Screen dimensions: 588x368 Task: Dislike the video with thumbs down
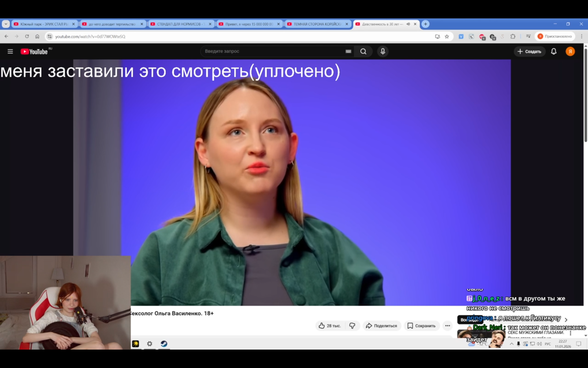(352, 326)
